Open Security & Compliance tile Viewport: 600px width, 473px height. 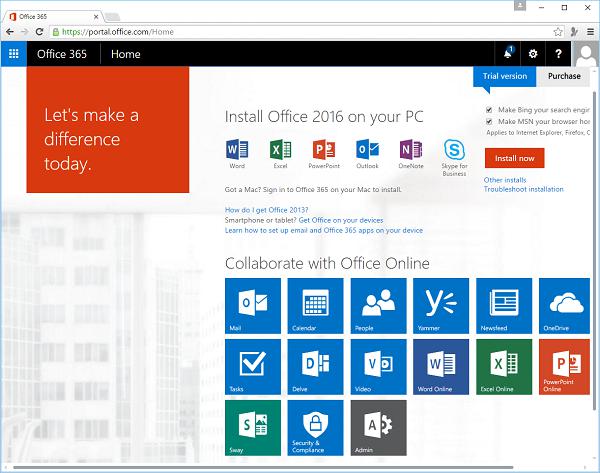(315, 428)
